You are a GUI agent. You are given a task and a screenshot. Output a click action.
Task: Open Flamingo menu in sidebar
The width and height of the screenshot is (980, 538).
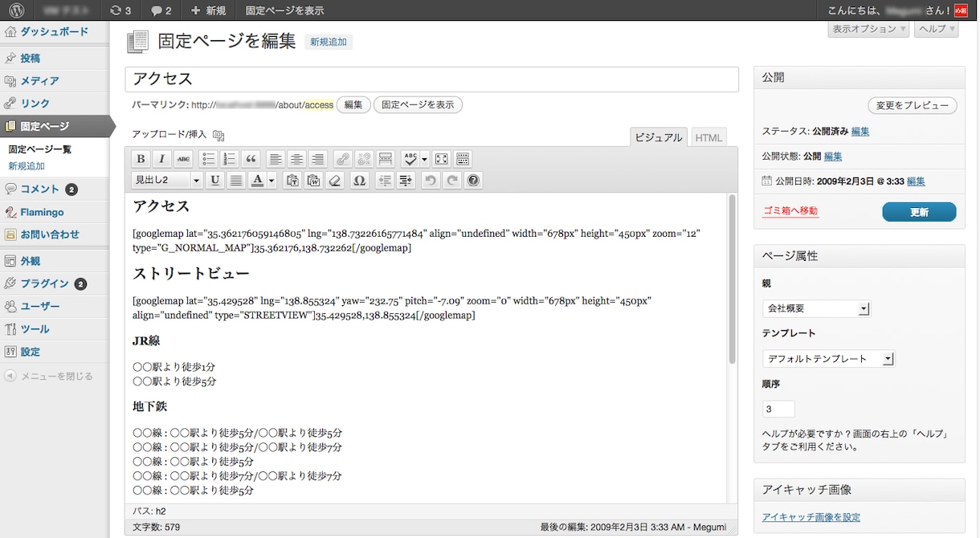pyautogui.click(x=55, y=212)
